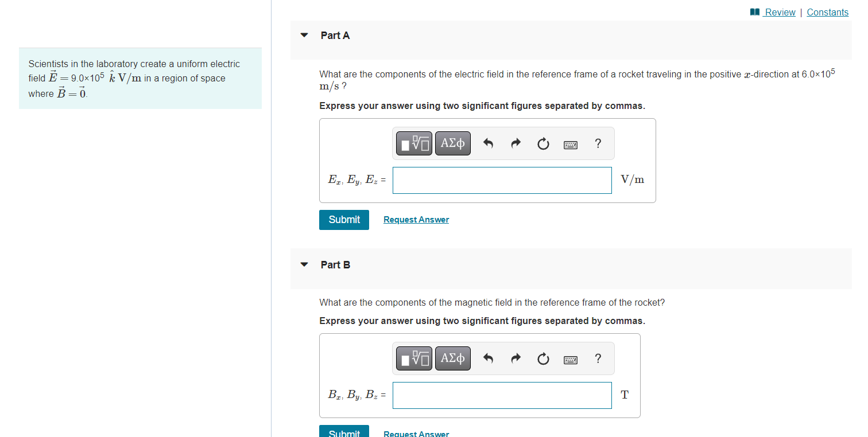
Task: Open help question mark in Part B toolbar
Action: pos(598,358)
